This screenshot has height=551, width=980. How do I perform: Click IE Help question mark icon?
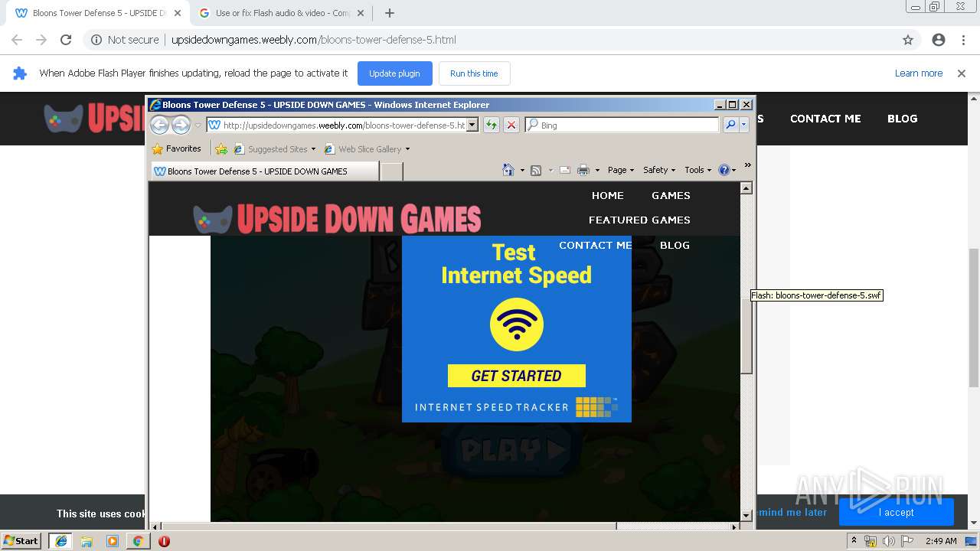[x=724, y=170]
